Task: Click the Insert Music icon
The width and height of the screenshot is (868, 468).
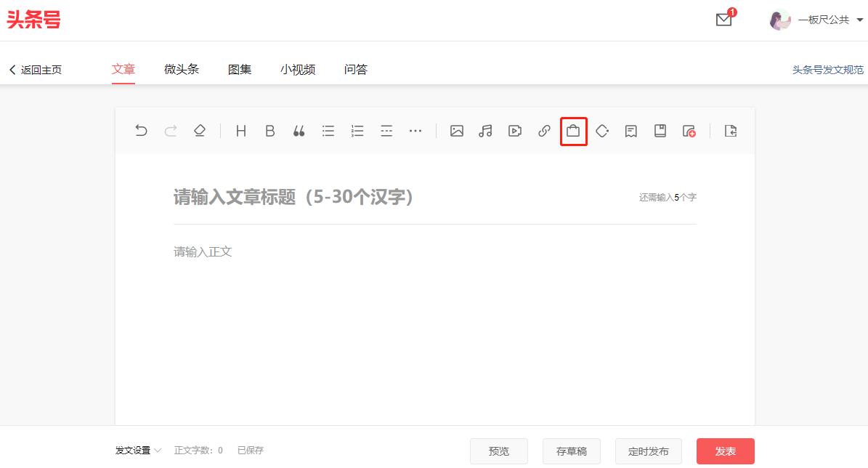Action: coord(486,131)
